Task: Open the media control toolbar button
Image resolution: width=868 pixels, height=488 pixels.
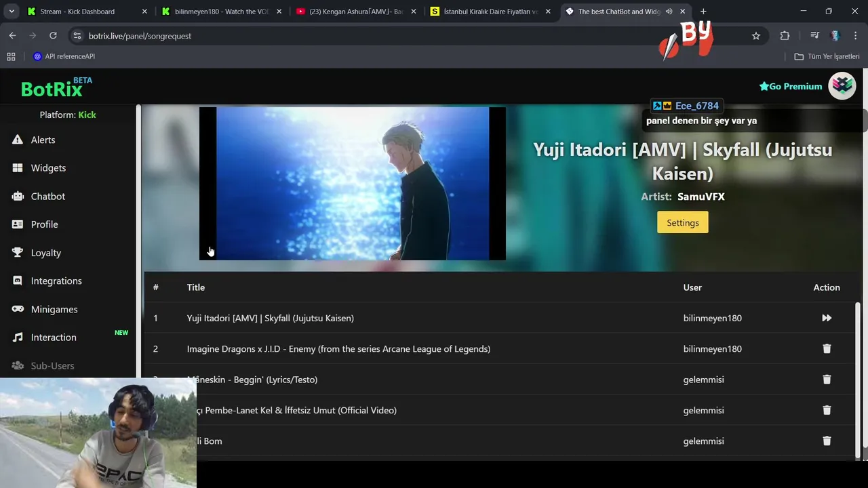Action: 814,36
